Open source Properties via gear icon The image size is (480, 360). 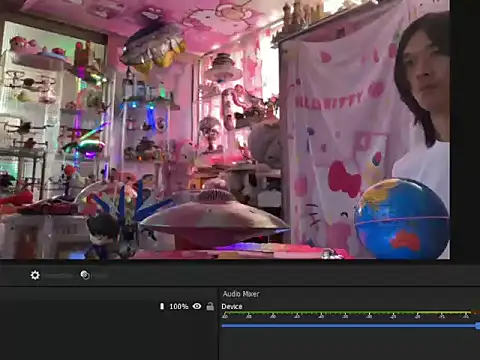[x=35, y=275]
